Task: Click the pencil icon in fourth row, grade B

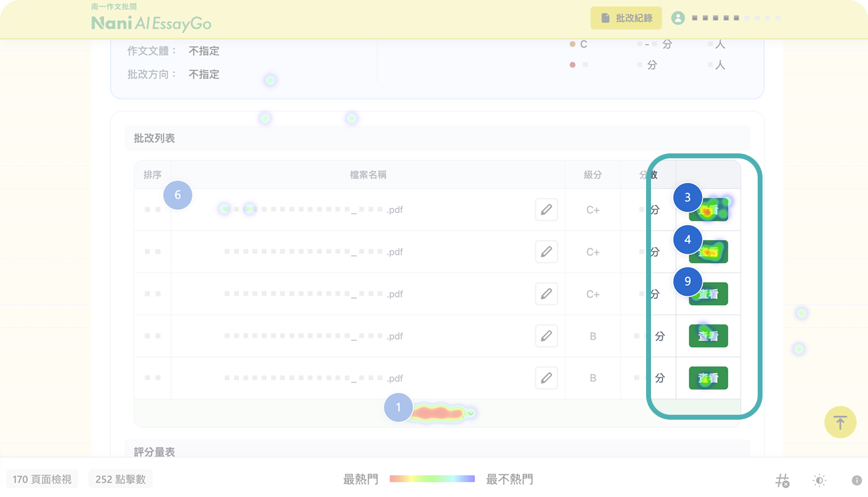Action: [546, 336]
